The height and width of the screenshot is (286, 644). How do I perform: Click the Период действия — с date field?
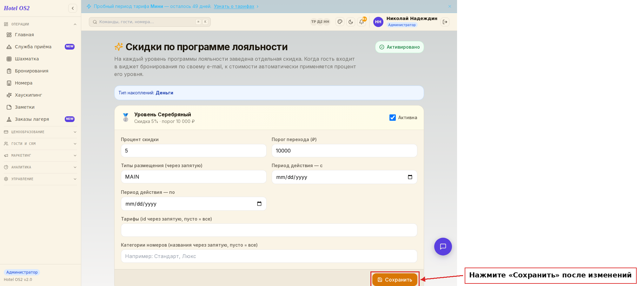click(344, 177)
